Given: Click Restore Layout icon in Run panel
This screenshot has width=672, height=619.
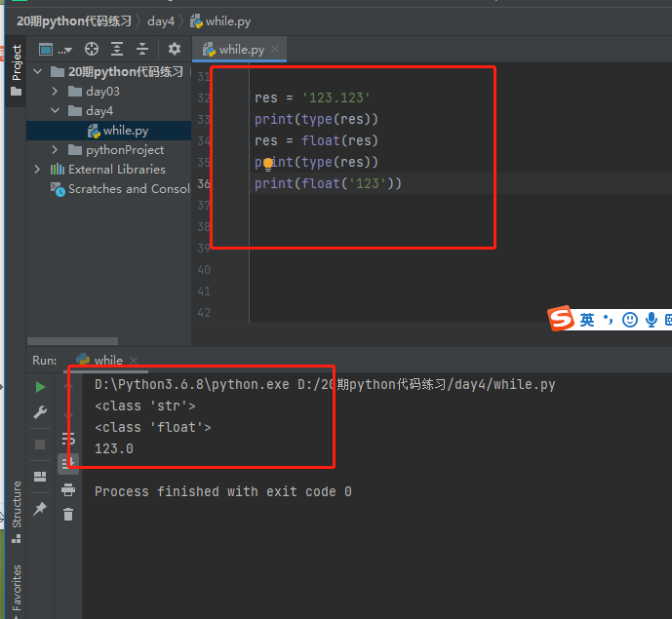Looking at the screenshot, I should pos(40,477).
